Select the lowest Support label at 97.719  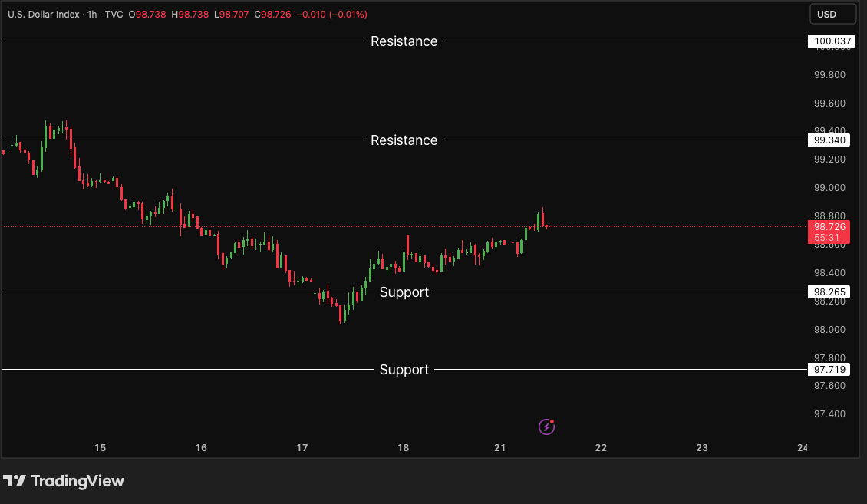click(x=404, y=370)
